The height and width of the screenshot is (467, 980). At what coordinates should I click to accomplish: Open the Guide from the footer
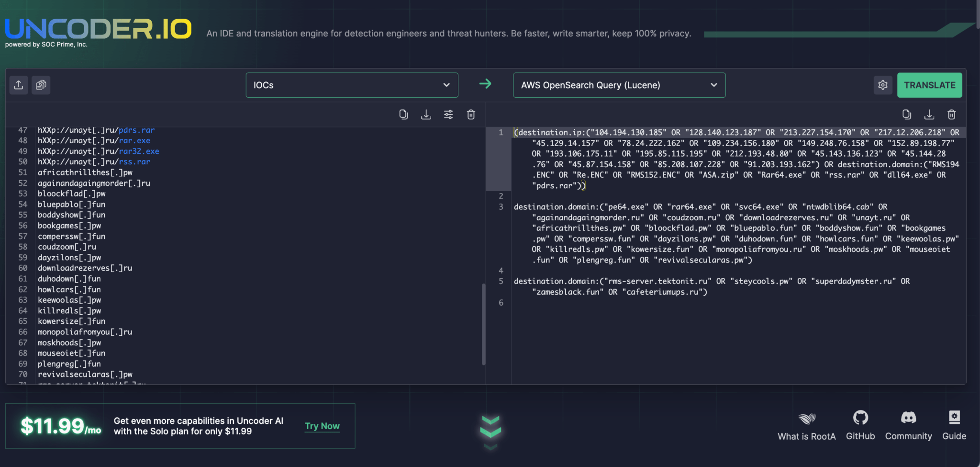click(x=954, y=424)
